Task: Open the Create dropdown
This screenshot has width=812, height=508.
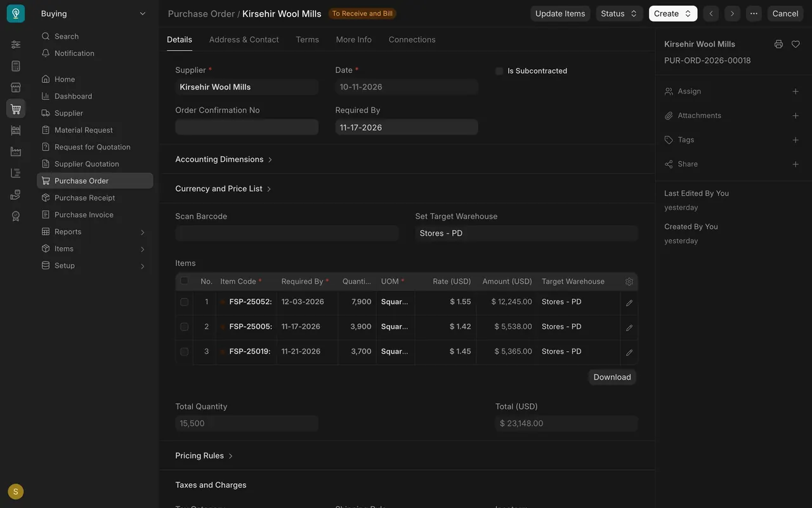Action: click(673, 13)
